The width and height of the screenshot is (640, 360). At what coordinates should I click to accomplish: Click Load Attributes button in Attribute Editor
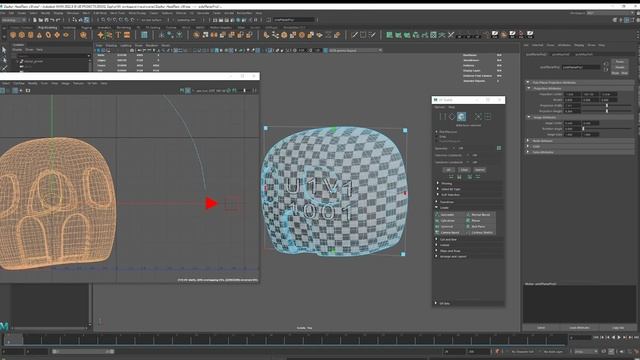point(579,328)
